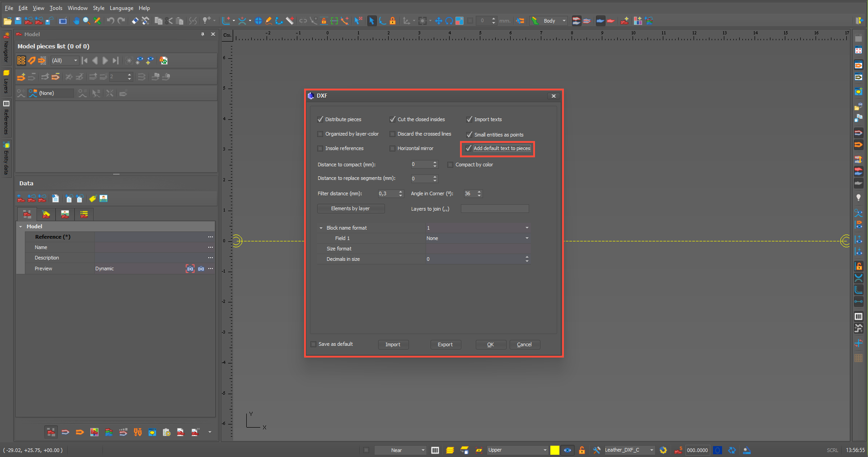Open the Block name format dropdown
868x457 pixels.
tap(527, 228)
